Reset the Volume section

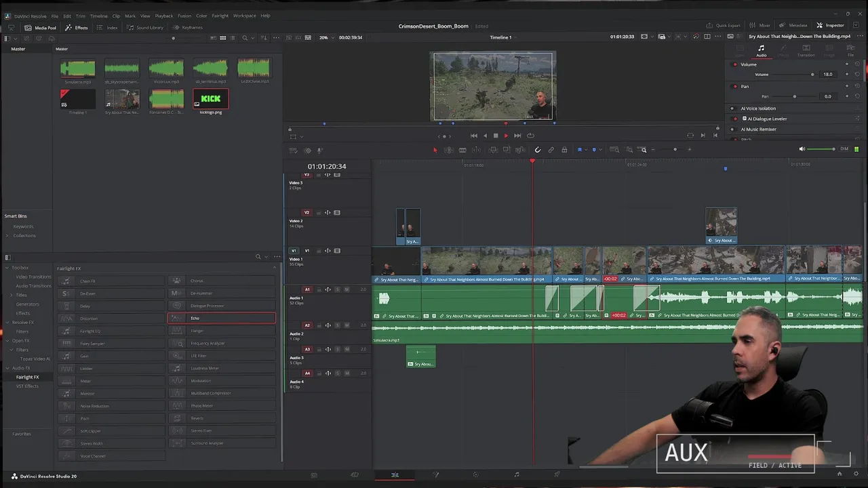[857, 64]
